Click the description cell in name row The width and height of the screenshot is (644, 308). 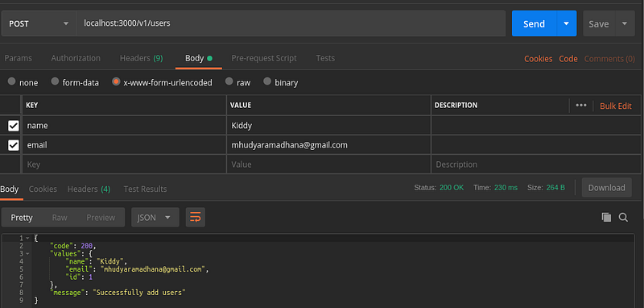(x=537, y=126)
